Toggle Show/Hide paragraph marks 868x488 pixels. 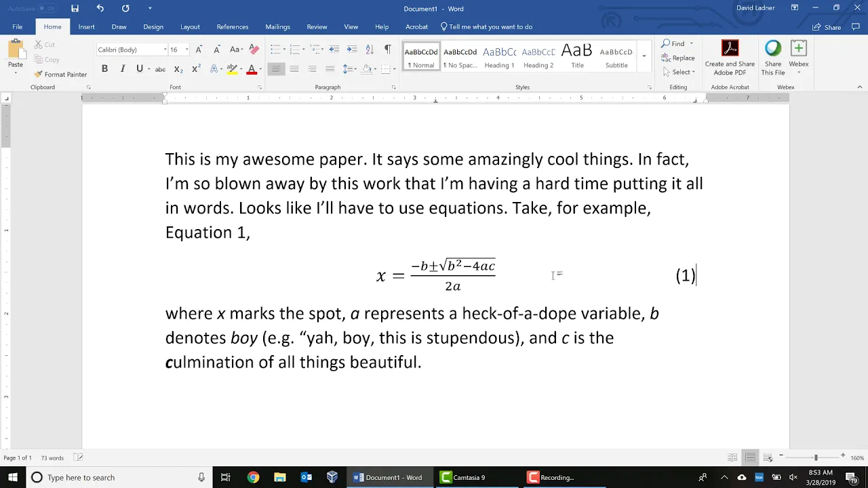coord(388,49)
